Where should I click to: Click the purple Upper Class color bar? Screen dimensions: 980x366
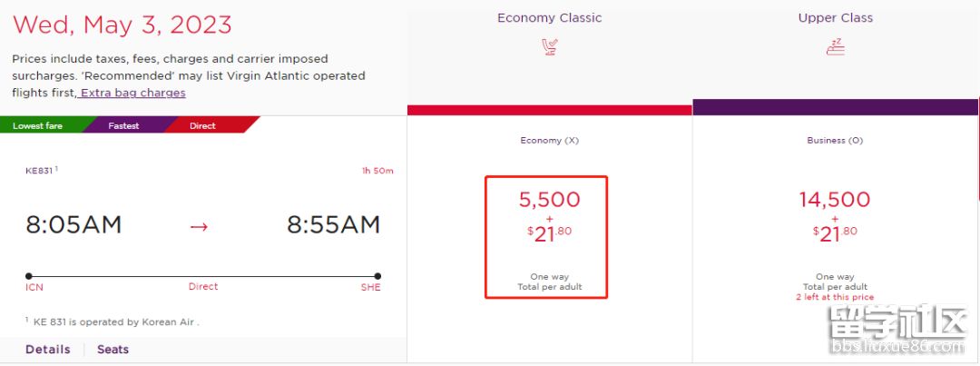(x=836, y=107)
